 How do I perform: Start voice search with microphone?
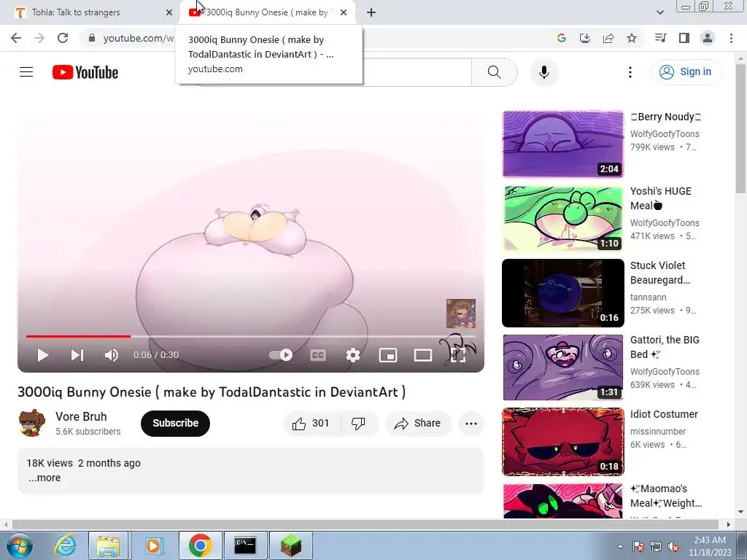544,72
